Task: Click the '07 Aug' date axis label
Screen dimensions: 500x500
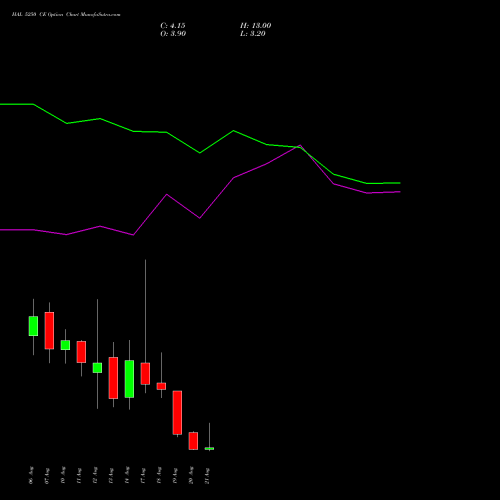Action: [47, 475]
